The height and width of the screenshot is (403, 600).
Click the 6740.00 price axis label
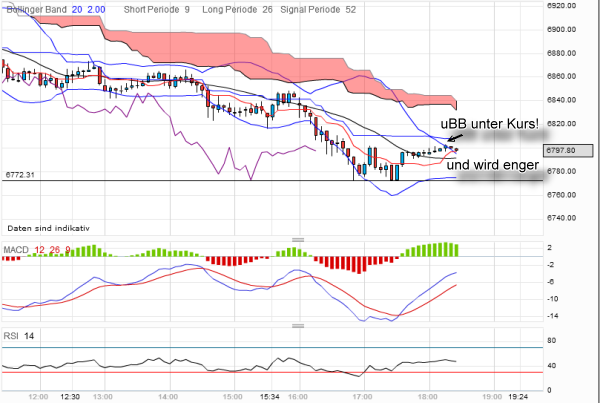[562, 218]
